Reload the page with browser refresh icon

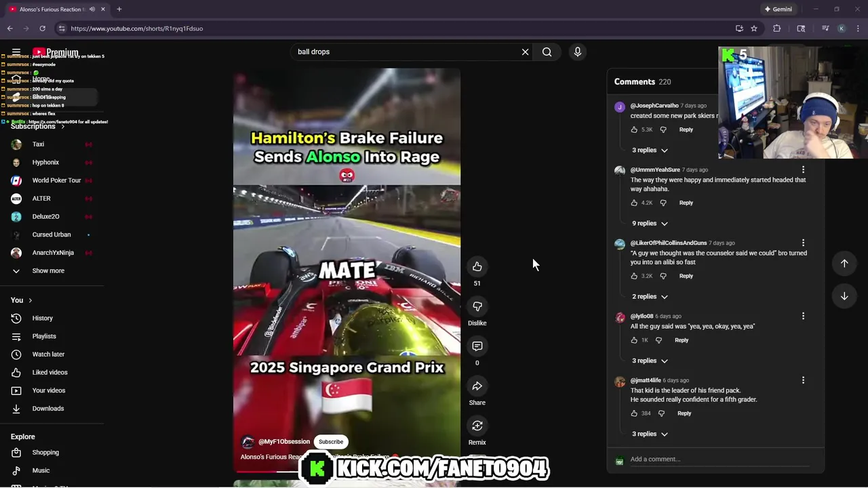[x=42, y=28]
